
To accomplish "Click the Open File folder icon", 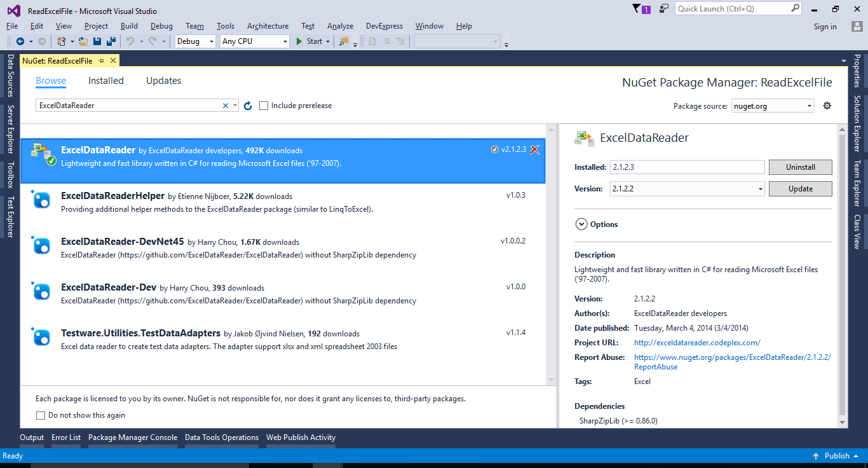I will coord(83,41).
